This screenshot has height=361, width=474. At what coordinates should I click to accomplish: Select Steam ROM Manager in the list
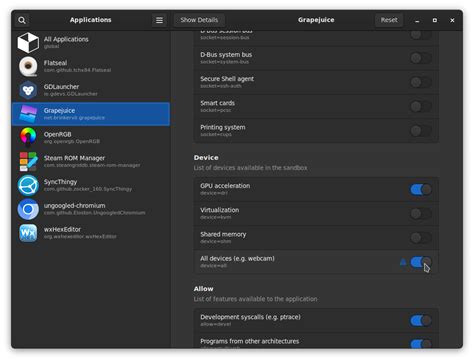tap(91, 162)
